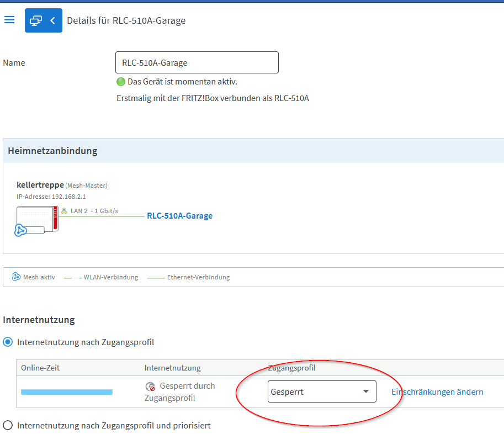Click the blocked globe icon near Gesperrt
The width and height of the screenshot is (504, 434).
150,387
